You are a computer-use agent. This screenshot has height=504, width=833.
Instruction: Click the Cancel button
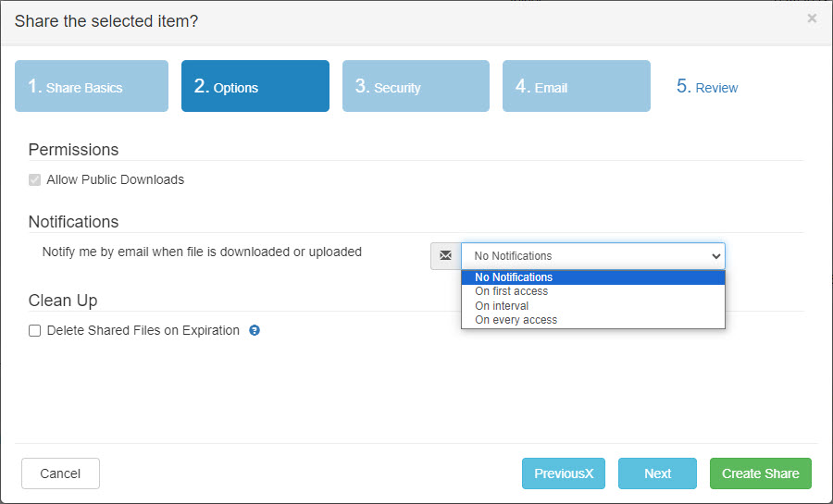tap(60, 473)
